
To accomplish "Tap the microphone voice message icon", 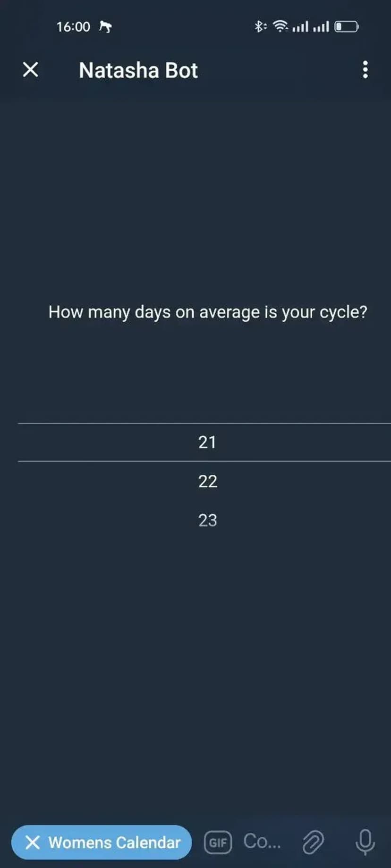I will click(365, 842).
